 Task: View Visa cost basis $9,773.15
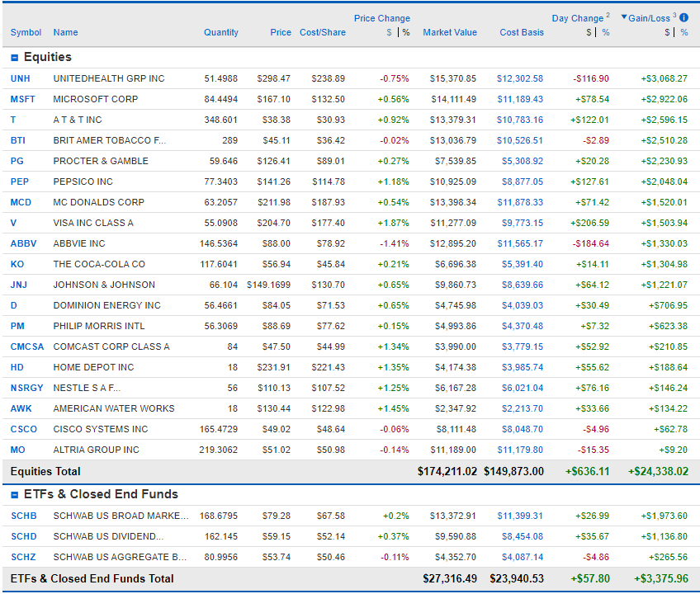pyautogui.click(x=523, y=223)
